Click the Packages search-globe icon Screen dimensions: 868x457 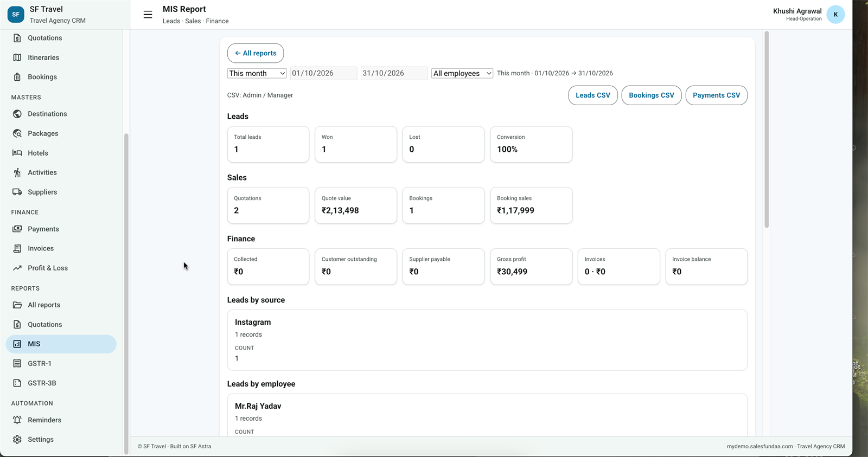17,133
